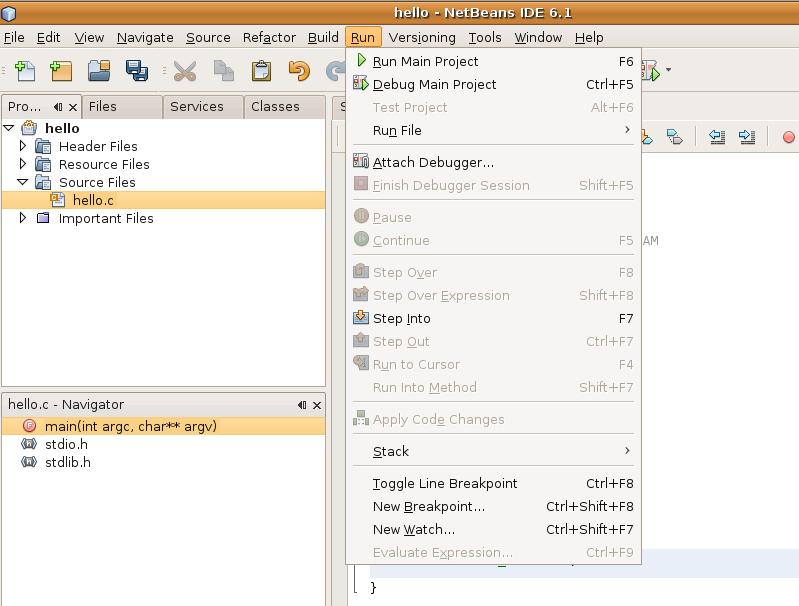Open the Versioning menu
The height and width of the screenshot is (606, 799).
point(422,37)
